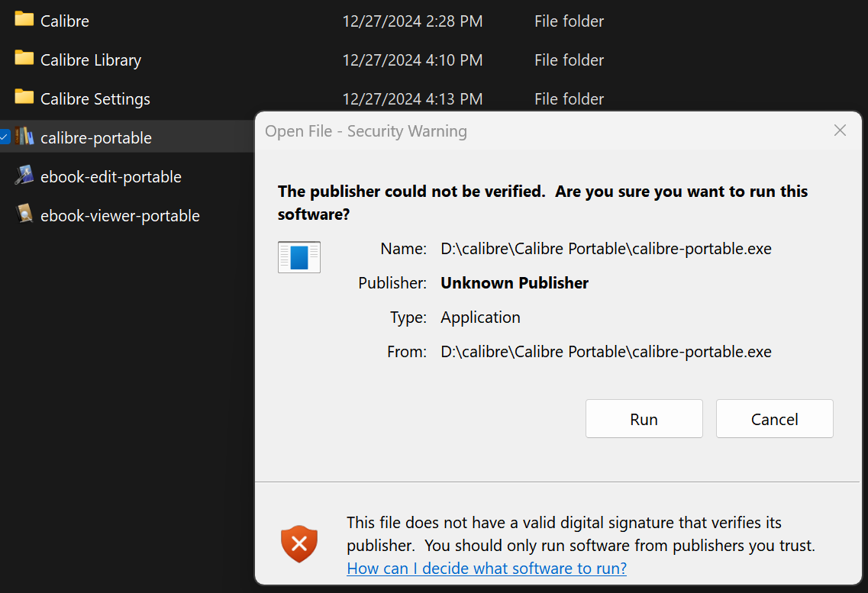Viewport: 868px width, 593px height.
Task: Click the blue application icon in the dialog
Action: (299, 257)
